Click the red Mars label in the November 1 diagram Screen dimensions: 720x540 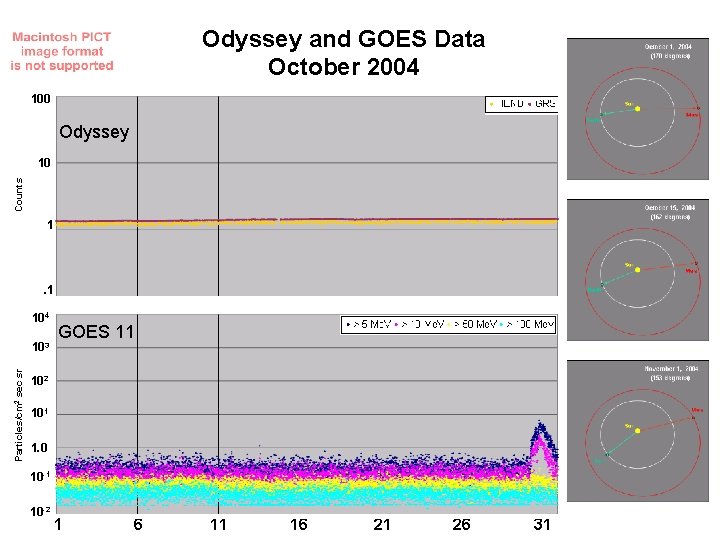coord(697,410)
